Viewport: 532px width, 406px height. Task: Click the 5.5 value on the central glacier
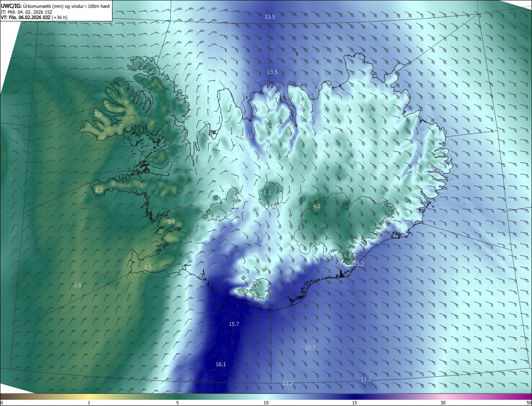click(267, 193)
